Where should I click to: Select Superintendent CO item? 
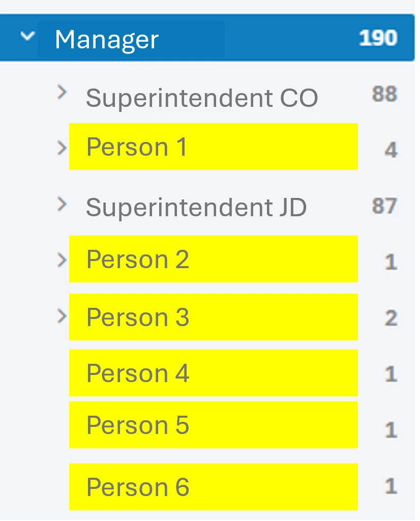pos(202,98)
